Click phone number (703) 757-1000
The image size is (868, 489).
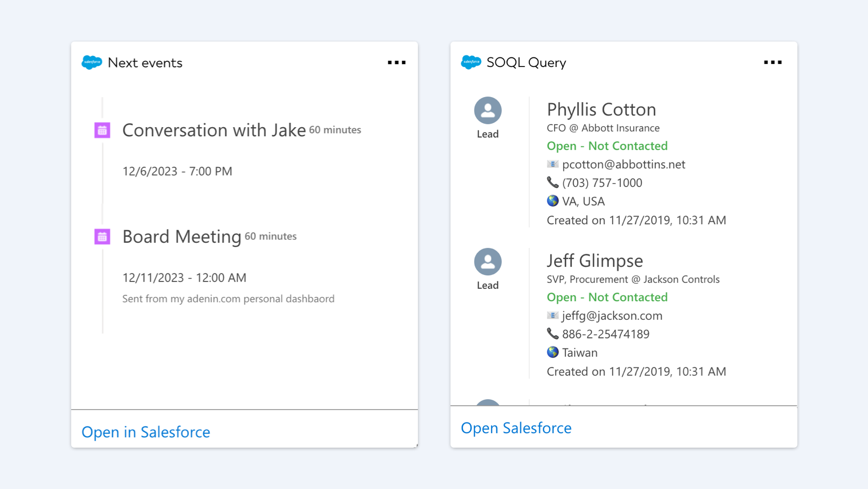pyautogui.click(x=602, y=183)
